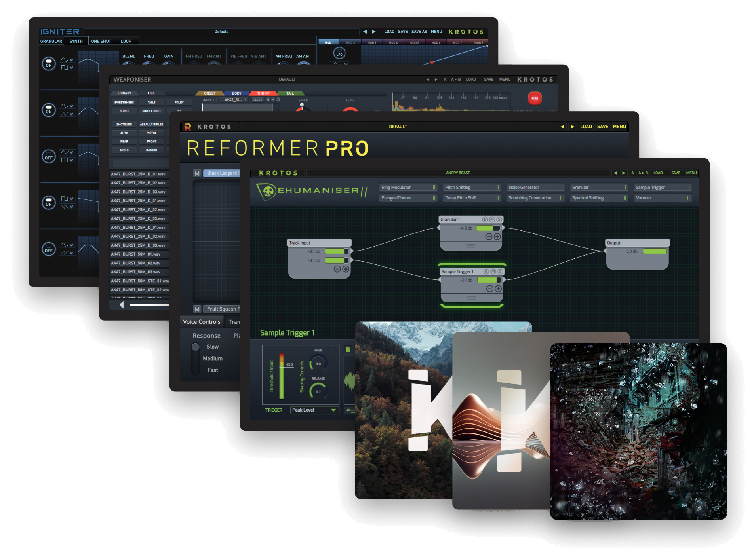Click the KNEE knob showing 3.0
756x560 pixels.
click(318, 363)
